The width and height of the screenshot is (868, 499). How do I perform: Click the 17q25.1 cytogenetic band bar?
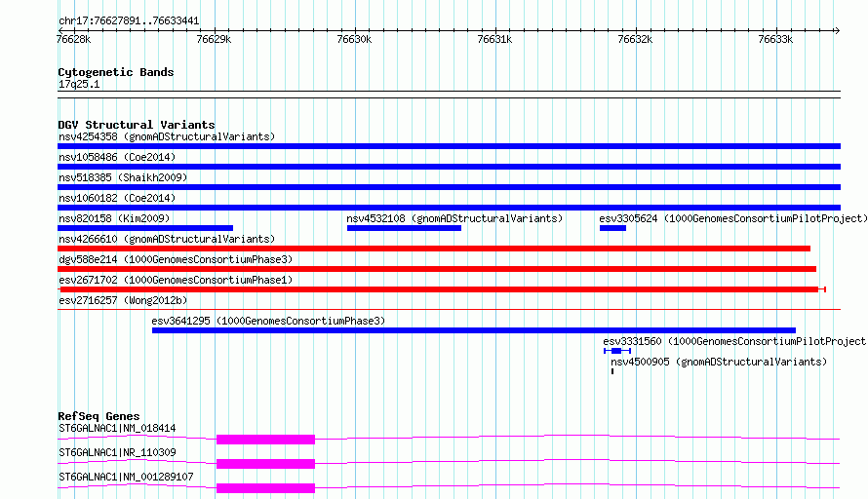449,95
